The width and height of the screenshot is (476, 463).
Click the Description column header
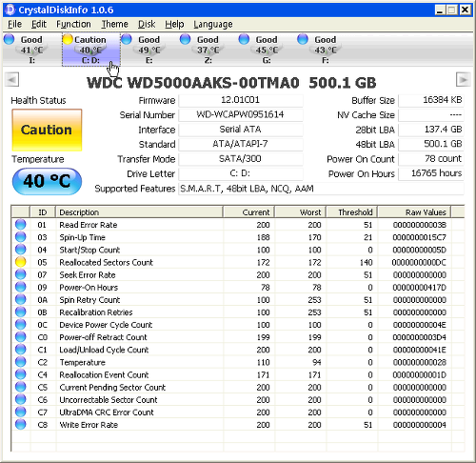[x=139, y=212]
